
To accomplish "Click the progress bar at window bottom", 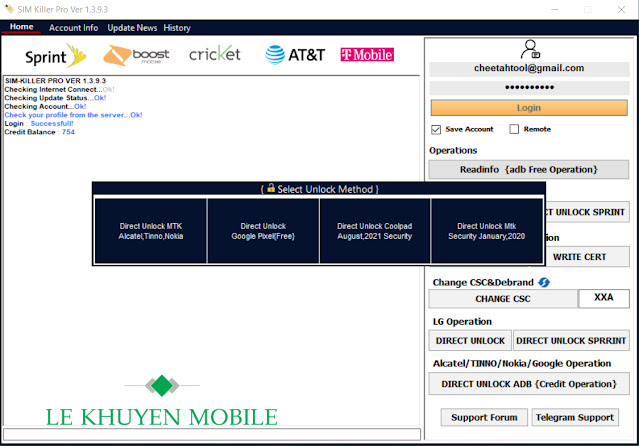I will pos(212,434).
